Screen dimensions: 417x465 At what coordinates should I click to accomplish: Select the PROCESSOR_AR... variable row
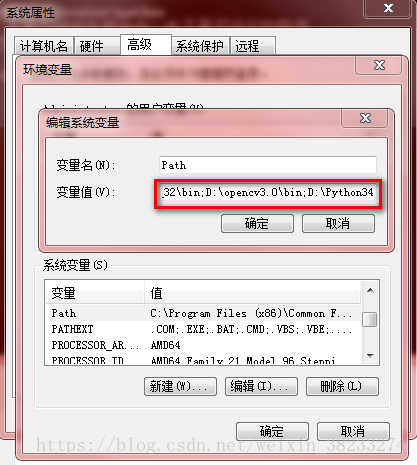point(203,345)
